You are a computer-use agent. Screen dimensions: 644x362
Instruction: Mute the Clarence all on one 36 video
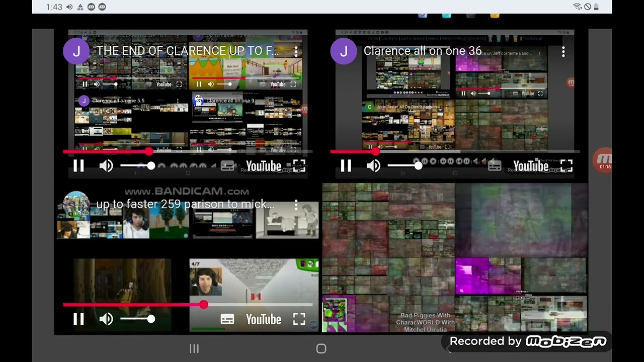[x=373, y=166]
